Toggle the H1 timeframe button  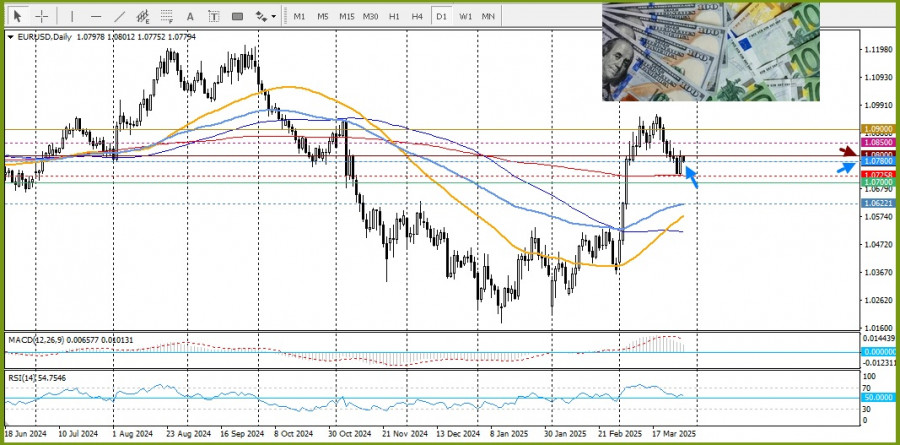(394, 16)
